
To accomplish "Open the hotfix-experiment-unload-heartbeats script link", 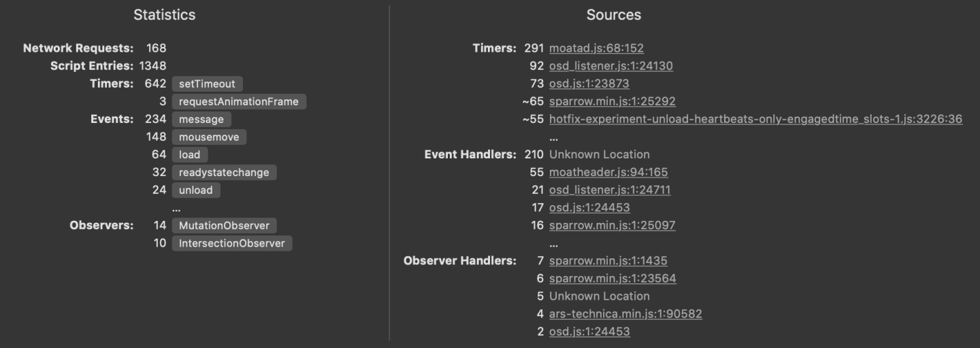I will (755, 119).
